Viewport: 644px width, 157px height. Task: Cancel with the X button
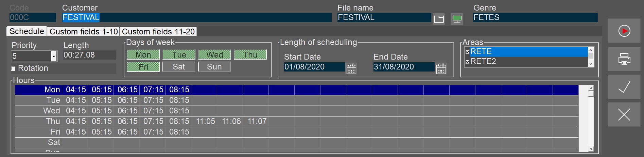(624, 115)
